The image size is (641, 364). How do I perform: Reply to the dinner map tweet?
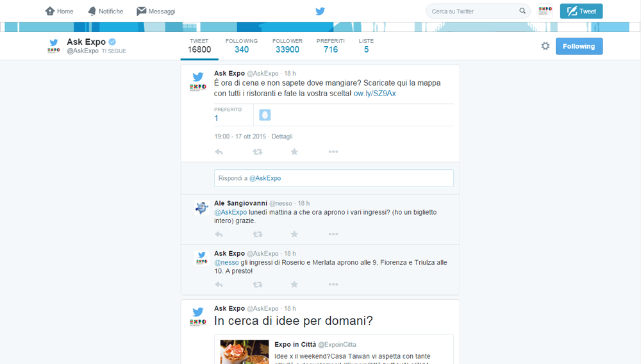point(219,152)
